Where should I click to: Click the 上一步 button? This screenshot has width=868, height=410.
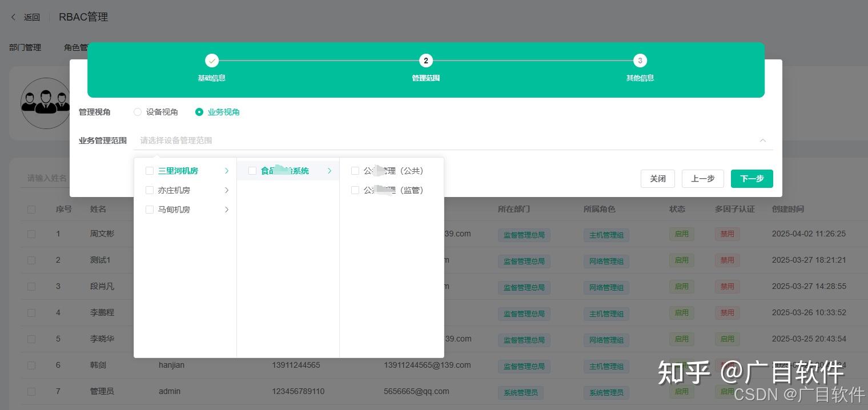click(x=702, y=179)
